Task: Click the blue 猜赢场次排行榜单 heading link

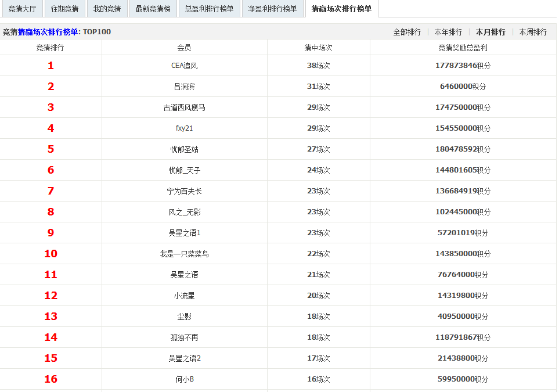Action: pyautogui.click(x=48, y=32)
